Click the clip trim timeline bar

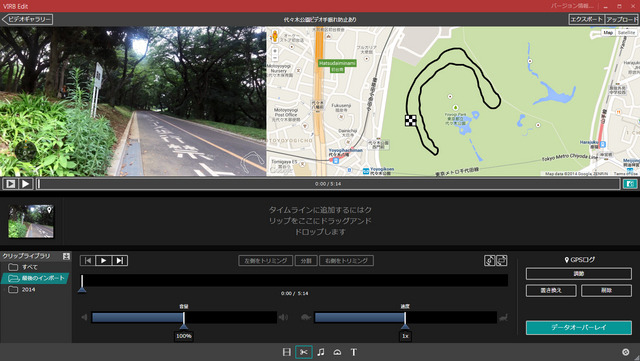295,280
